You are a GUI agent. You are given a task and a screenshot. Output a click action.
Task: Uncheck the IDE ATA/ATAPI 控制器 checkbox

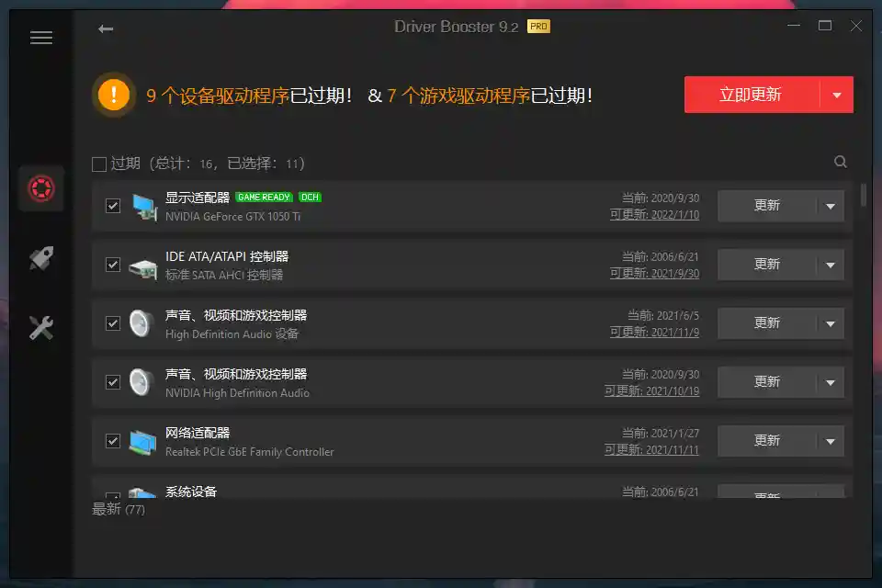click(112, 265)
